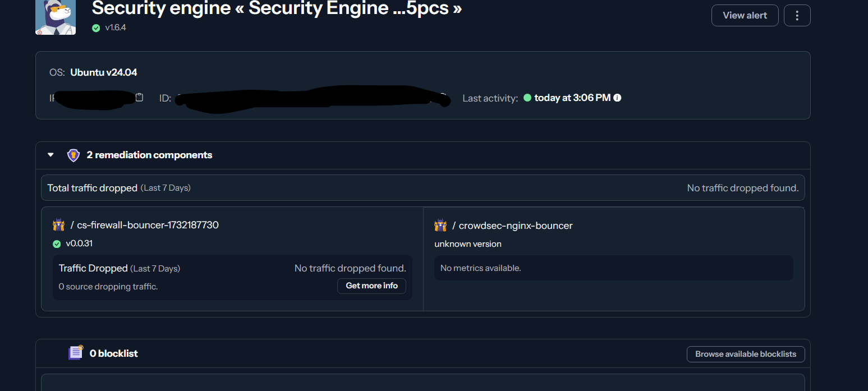Screen dimensions: 868x391
Task: Copy the IP address with clipboard icon
Action: click(140, 97)
